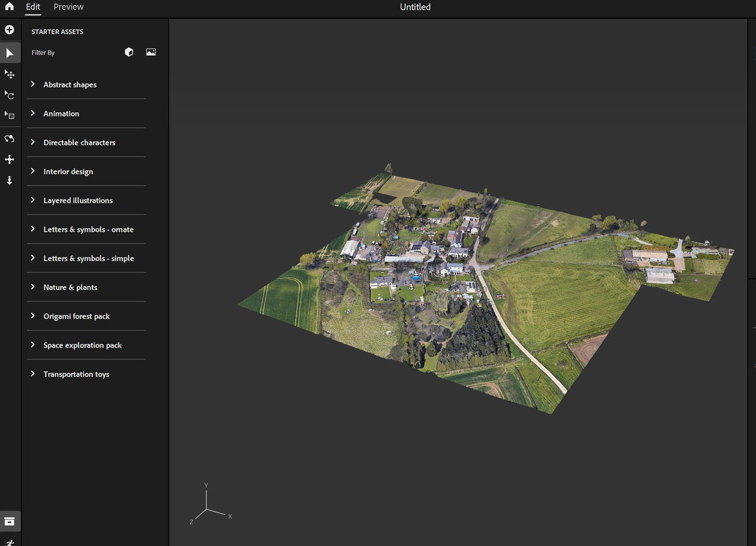The width and height of the screenshot is (756, 546).
Task: Expand the Abstract shapes category
Action: pos(69,84)
